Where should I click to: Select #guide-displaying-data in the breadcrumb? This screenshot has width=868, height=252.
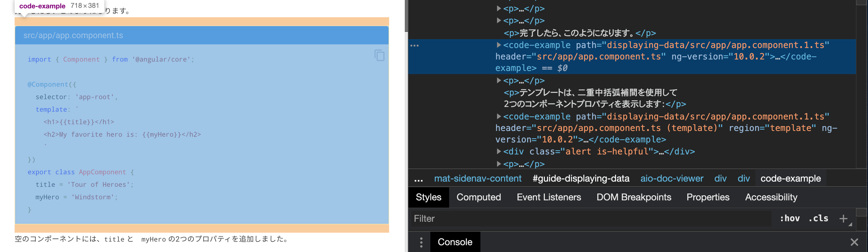coord(581,178)
